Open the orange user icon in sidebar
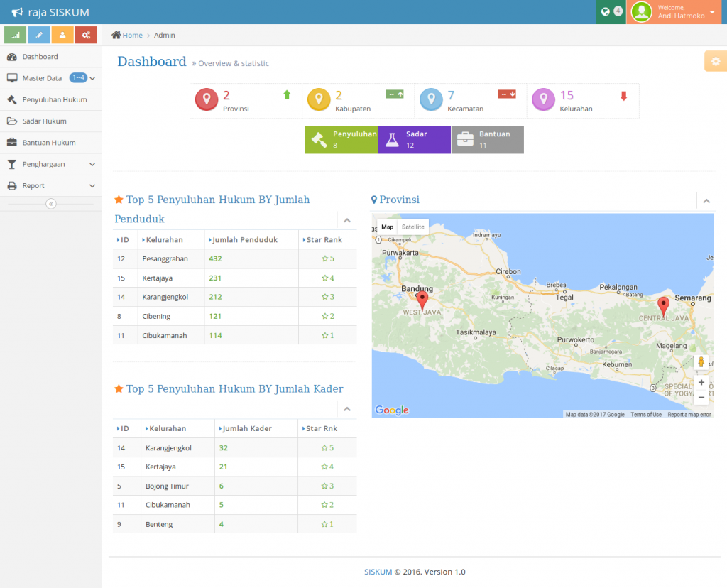 click(62, 34)
